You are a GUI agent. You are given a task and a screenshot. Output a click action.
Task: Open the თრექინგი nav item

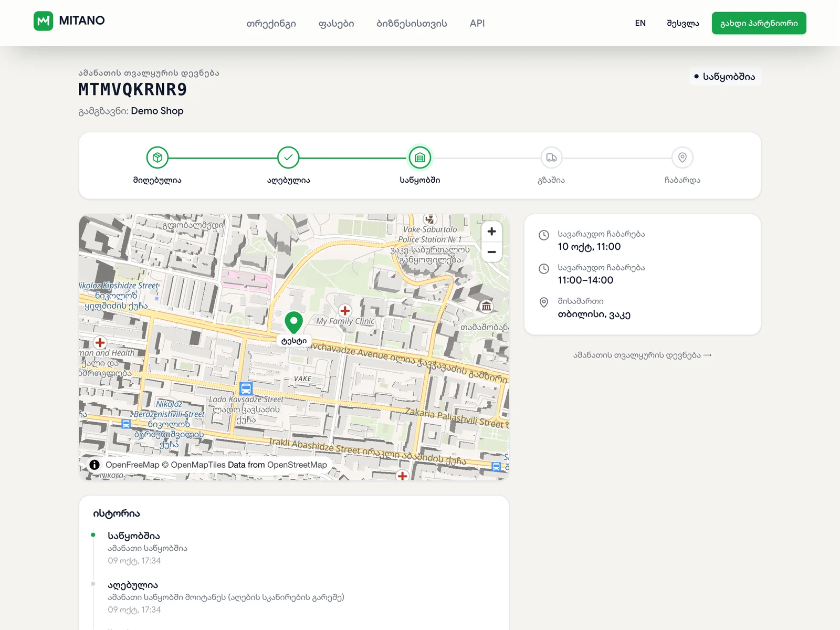click(271, 24)
